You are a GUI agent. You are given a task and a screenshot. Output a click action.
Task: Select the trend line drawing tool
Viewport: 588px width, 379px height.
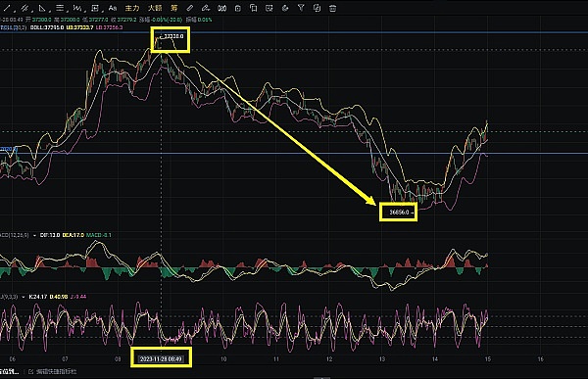coord(7,8)
